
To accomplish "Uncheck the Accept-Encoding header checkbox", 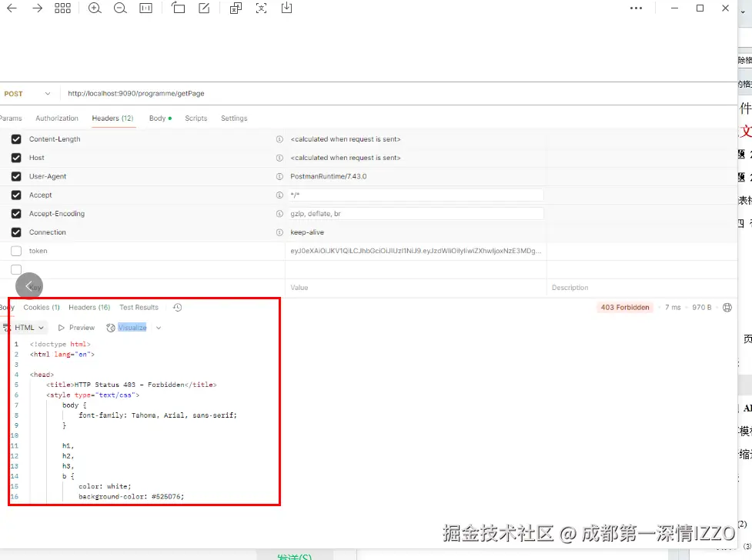I will coord(16,214).
